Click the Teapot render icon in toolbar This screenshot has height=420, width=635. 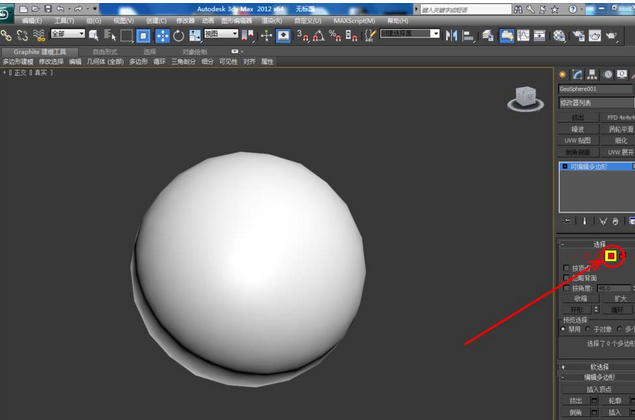tap(611, 35)
